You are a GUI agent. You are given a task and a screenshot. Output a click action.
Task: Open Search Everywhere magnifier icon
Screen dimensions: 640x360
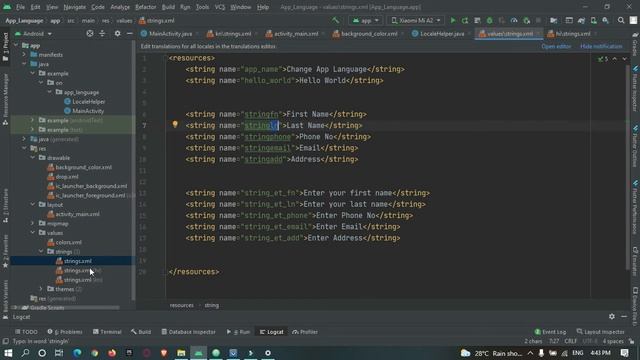[621, 20]
